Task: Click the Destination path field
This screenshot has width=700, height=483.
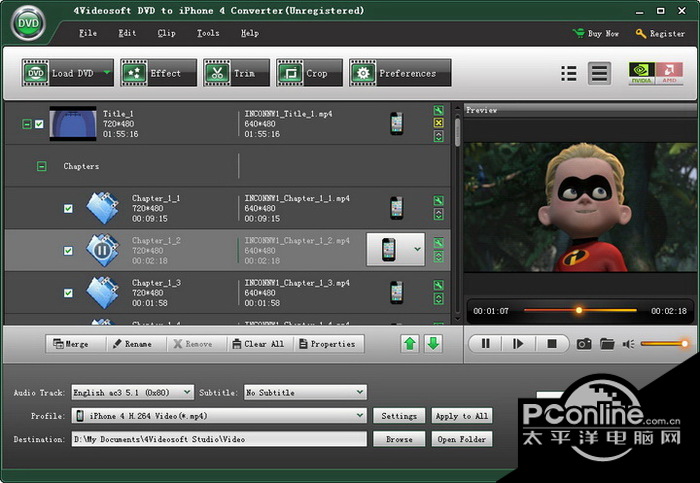Action: coord(219,439)
